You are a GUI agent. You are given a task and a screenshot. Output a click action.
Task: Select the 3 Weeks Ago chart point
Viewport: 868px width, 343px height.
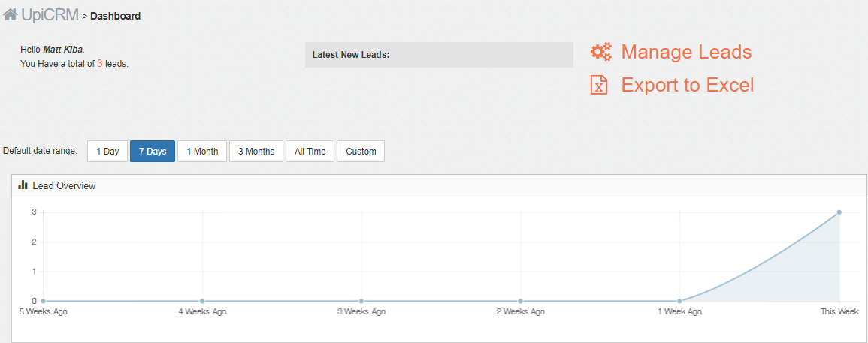tap(361, 301)
